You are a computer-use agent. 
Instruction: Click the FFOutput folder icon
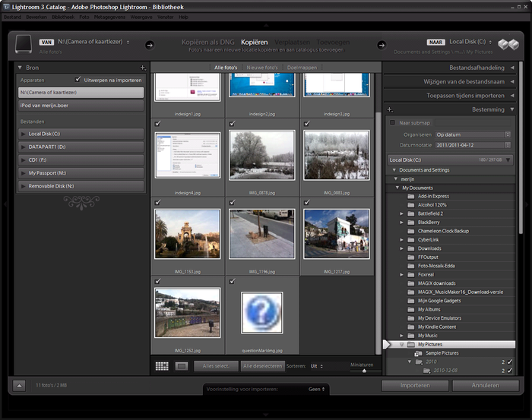pos(411,257)
